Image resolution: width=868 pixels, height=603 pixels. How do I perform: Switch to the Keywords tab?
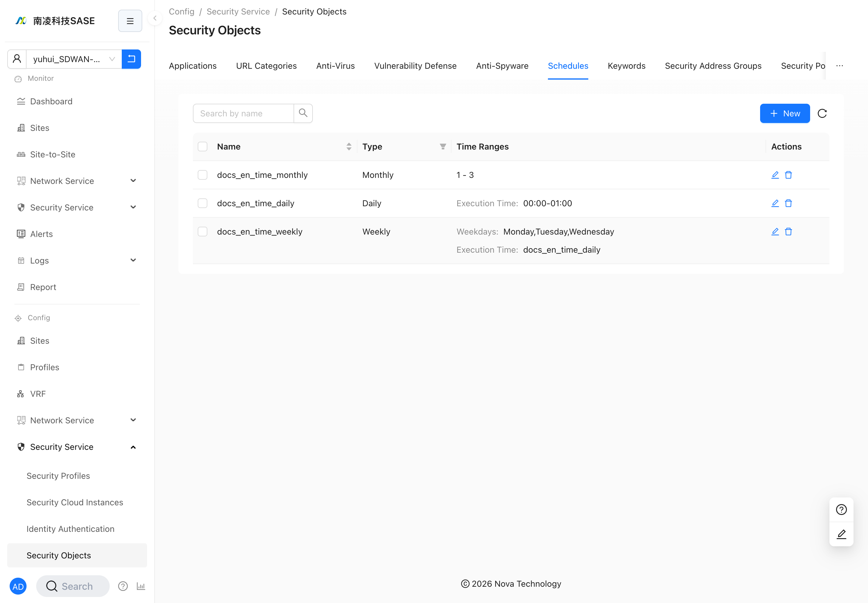pyautogui.click(x=626, y=66)
